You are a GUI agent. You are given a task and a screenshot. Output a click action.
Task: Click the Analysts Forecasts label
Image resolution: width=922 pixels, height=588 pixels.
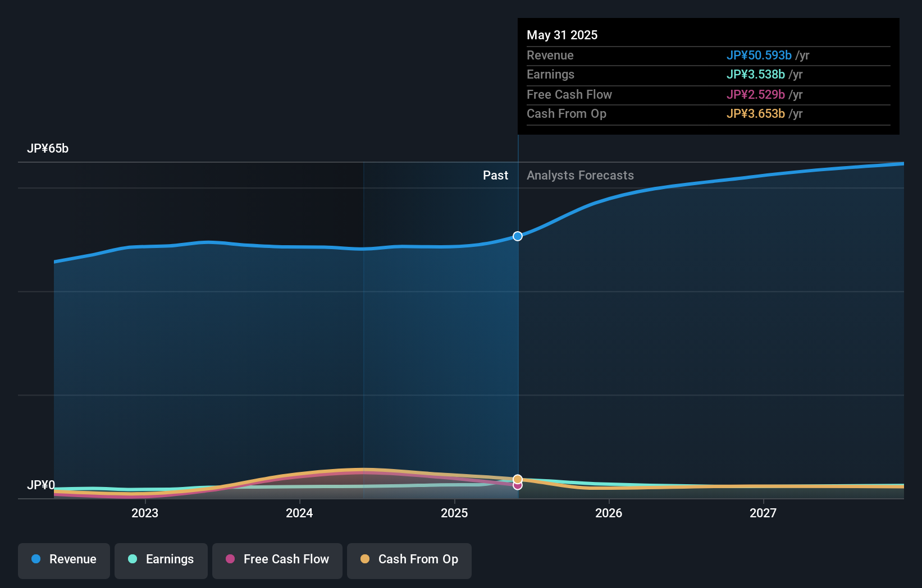(x=580, y=176)
